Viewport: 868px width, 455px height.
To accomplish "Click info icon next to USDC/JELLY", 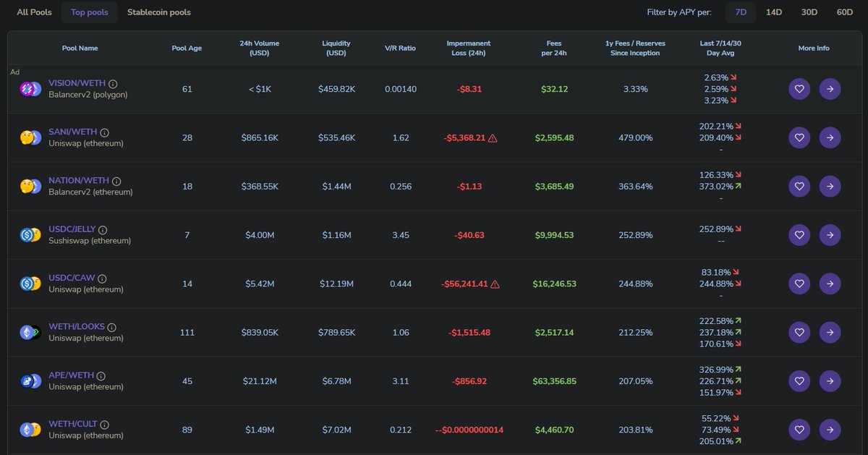I will (102, 230).
